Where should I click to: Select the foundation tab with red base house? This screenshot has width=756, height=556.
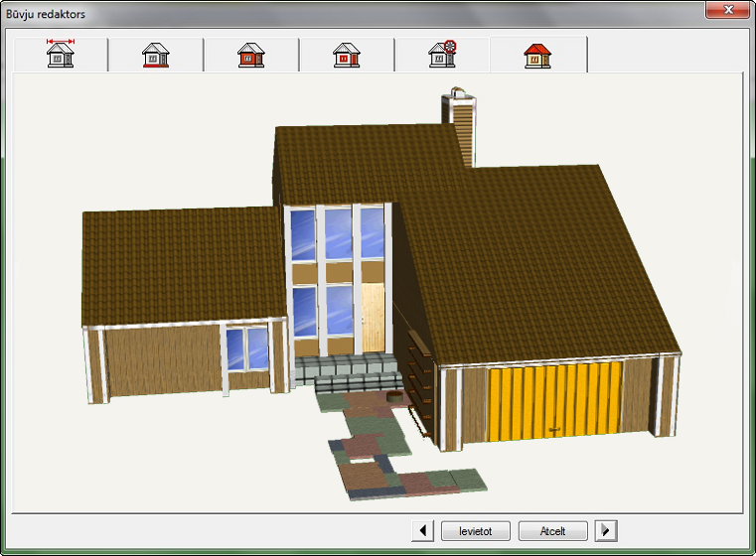pos(156,54)
